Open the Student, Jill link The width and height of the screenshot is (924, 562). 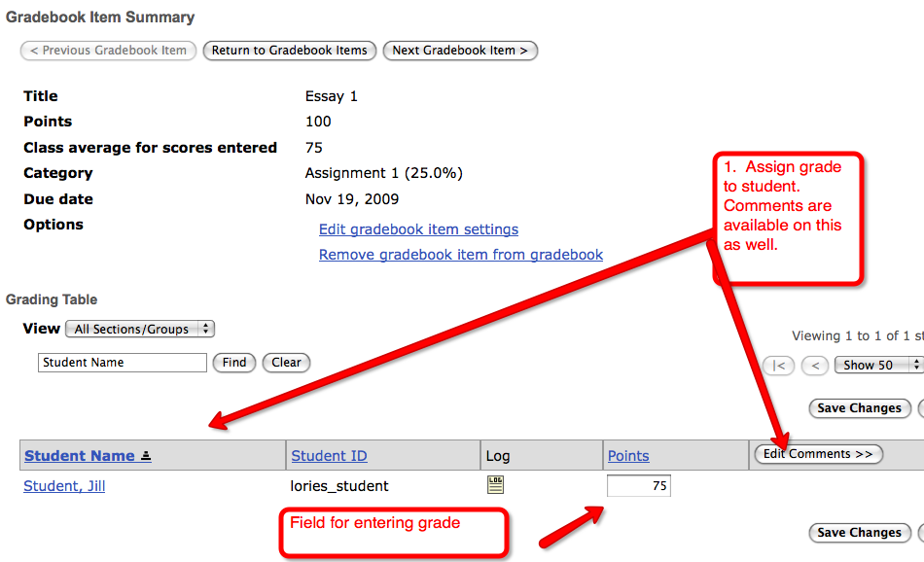coord(64,486)
